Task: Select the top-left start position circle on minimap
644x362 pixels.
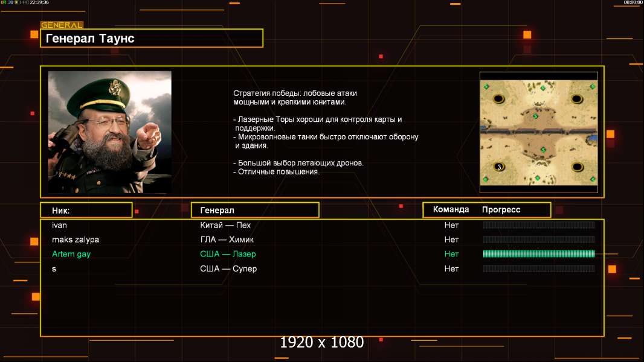Action: tap(498, 99)
